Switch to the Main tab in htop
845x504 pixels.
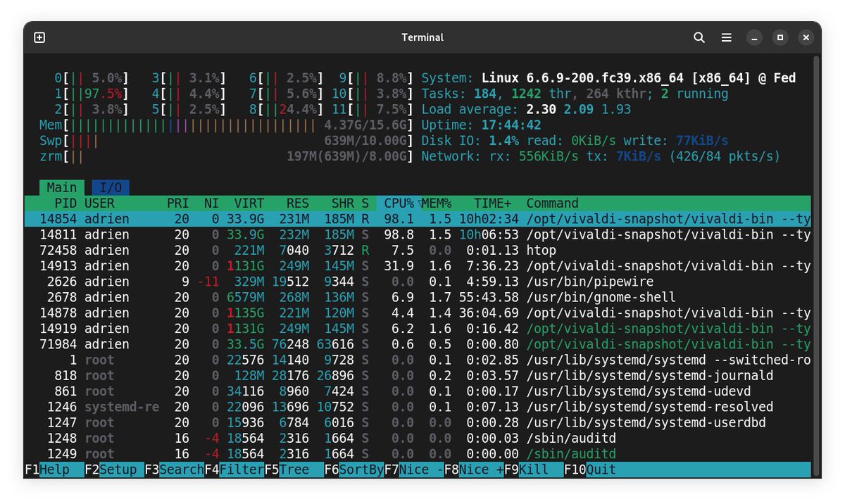[x=62, y=187]
